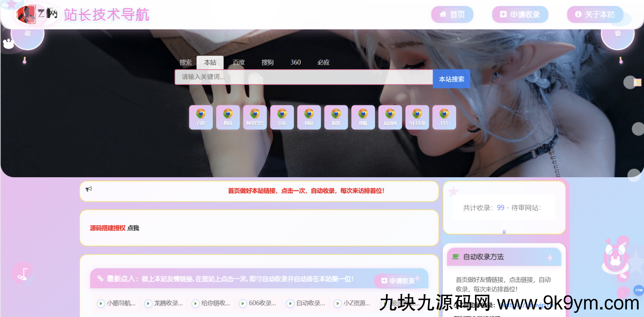Click the site logo image
Viewport: 644px width, 317px height.
(37, 14)
